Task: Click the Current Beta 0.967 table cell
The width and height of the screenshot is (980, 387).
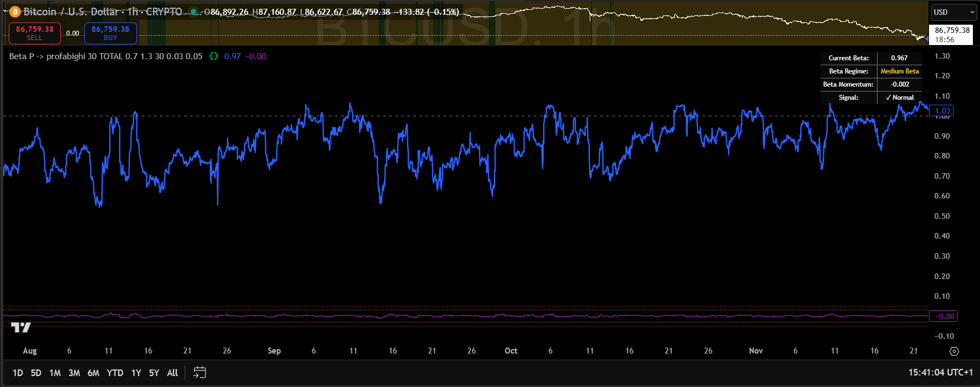Action: pyautogui.click(x=899, y=58)
